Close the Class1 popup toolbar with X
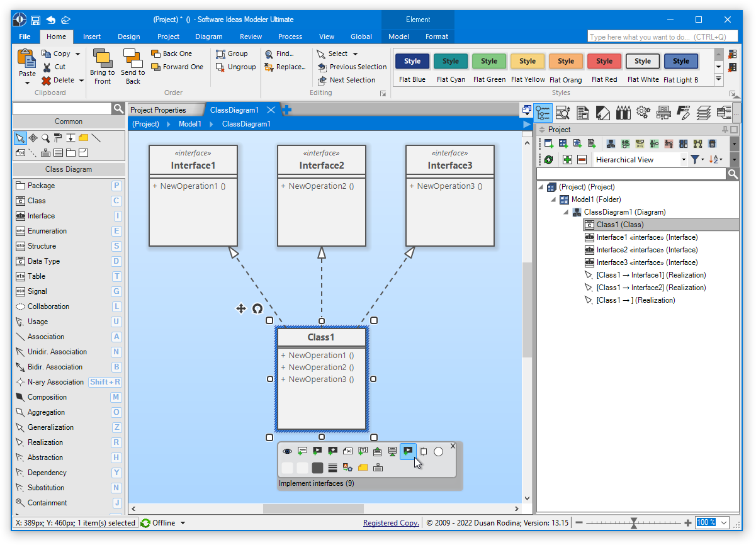The height and width of the screenshot is (545, 756). pyautogui.click(x=453, y=446)
